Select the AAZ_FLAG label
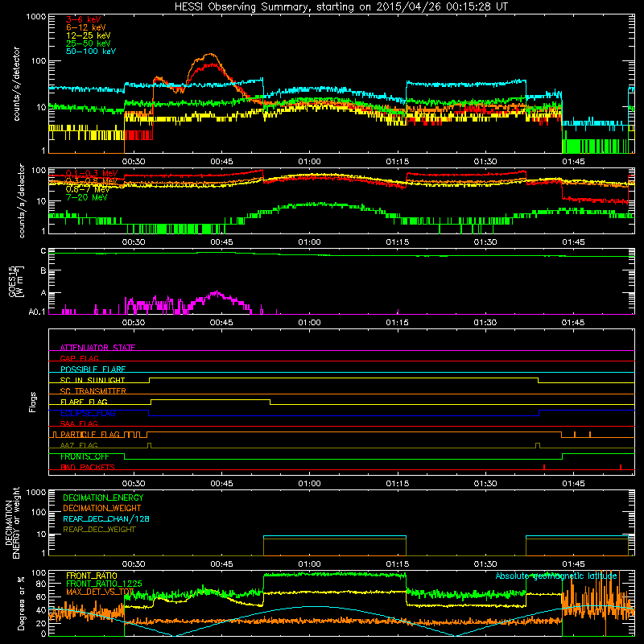The image size is (644, 644). pyautogui.click(x=79, y=445)
